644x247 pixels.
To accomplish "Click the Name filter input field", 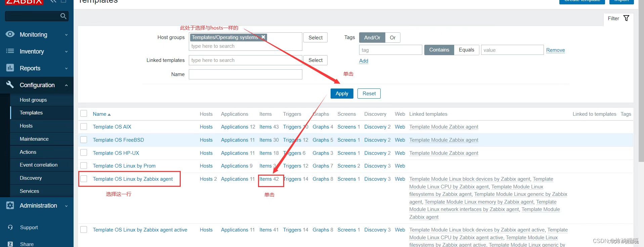I will coord(246,74).
